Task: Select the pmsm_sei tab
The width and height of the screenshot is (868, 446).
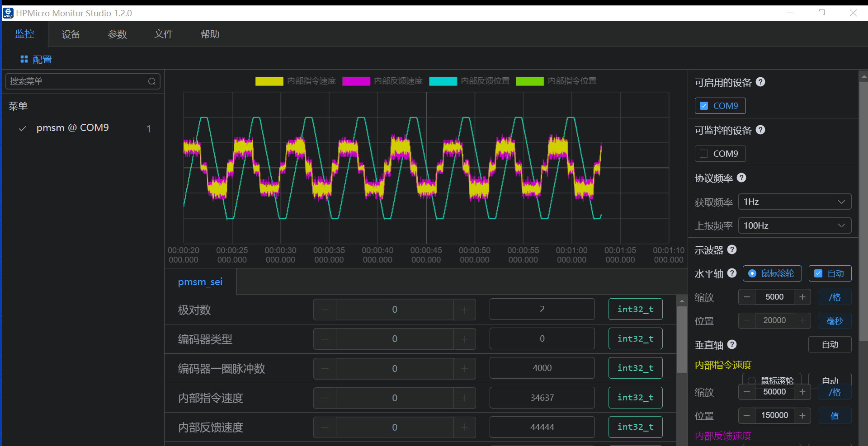Action: (x=200, y=282)
